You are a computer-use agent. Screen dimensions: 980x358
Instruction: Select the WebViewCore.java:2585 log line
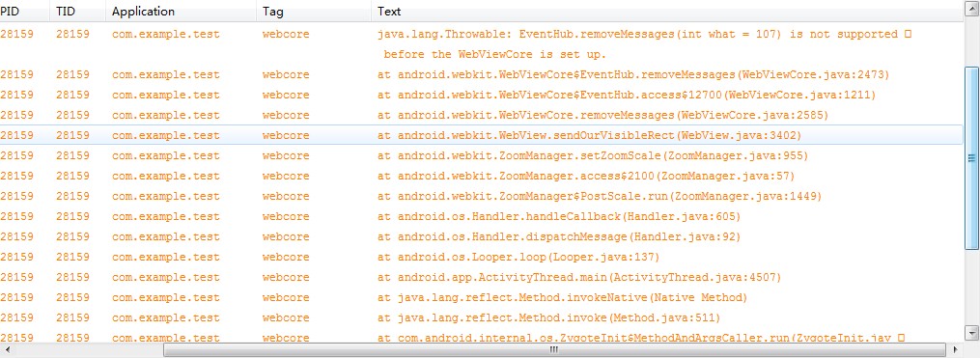(481, 116)
